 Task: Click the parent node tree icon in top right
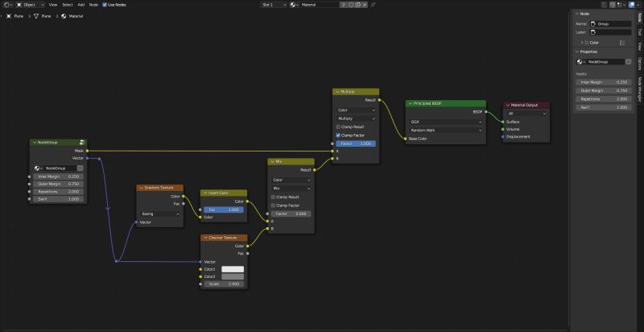click(x=605, y=5)
